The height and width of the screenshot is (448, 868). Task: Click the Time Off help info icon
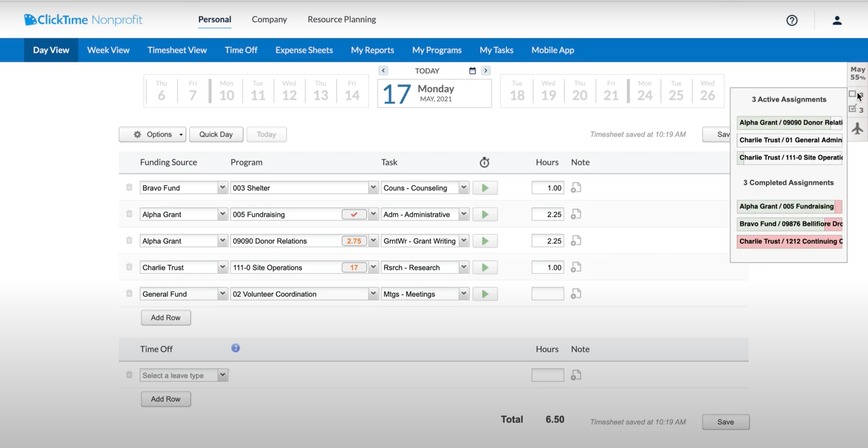point(235,348)
